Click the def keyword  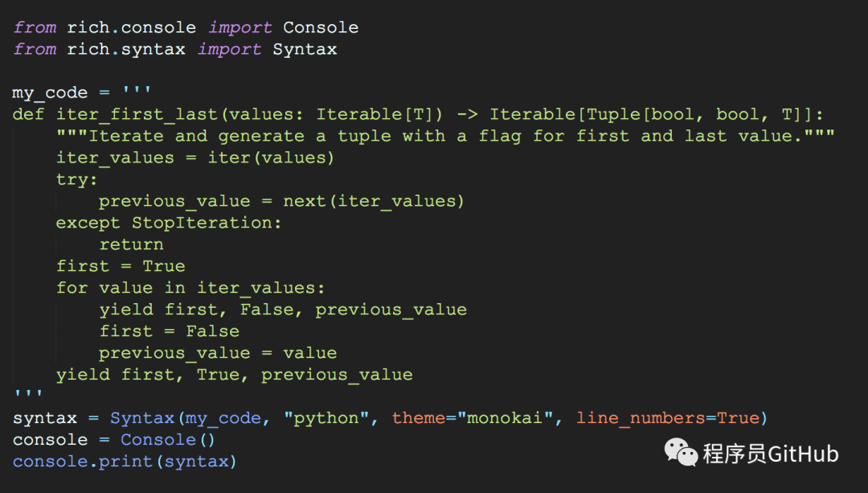pyautogui.click(x=28, y=114)
